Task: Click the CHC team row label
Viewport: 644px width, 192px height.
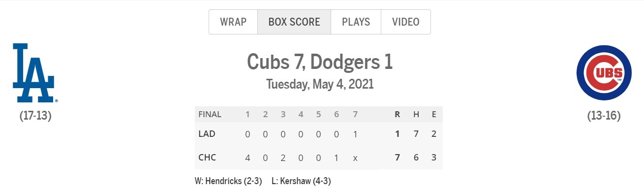Action: coord(207,158)
